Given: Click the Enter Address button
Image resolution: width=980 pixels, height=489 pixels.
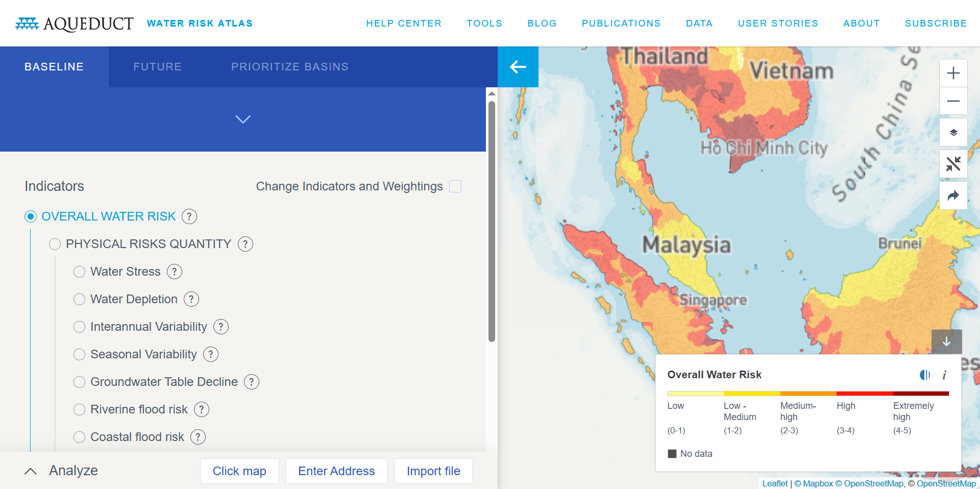Looking at the screenshot, I should pyautogui.click(x=336, y=471).
